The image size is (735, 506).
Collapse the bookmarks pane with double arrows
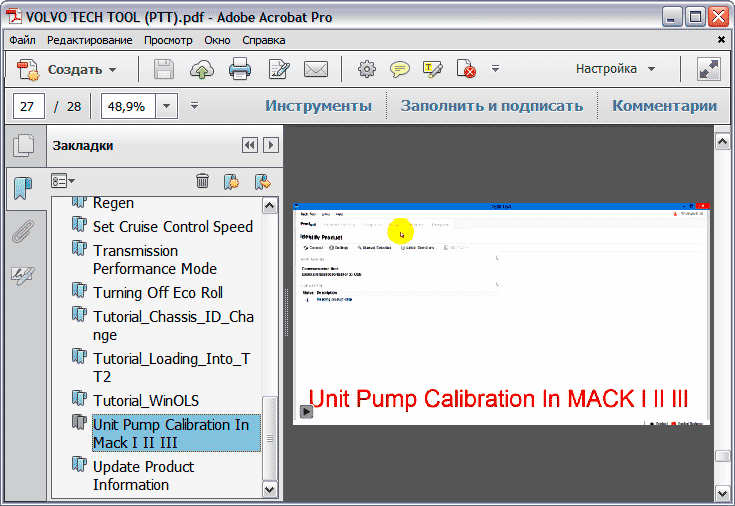pyautogui.click(x=249, y=146)
